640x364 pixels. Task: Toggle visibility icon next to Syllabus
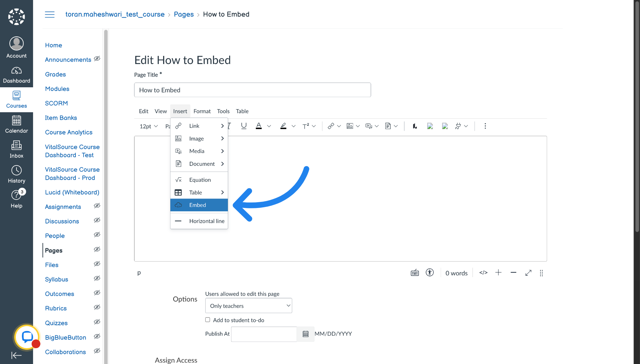coord(97,278)
